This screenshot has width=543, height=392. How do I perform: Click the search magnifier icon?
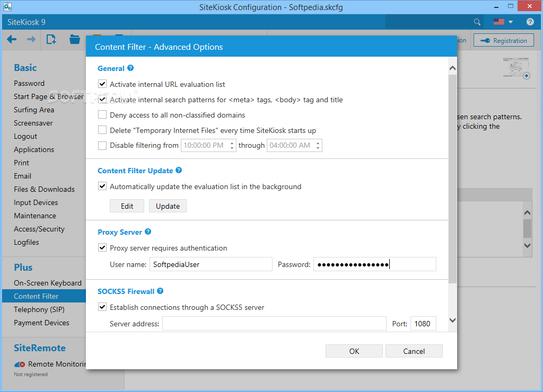click(477, 22)
